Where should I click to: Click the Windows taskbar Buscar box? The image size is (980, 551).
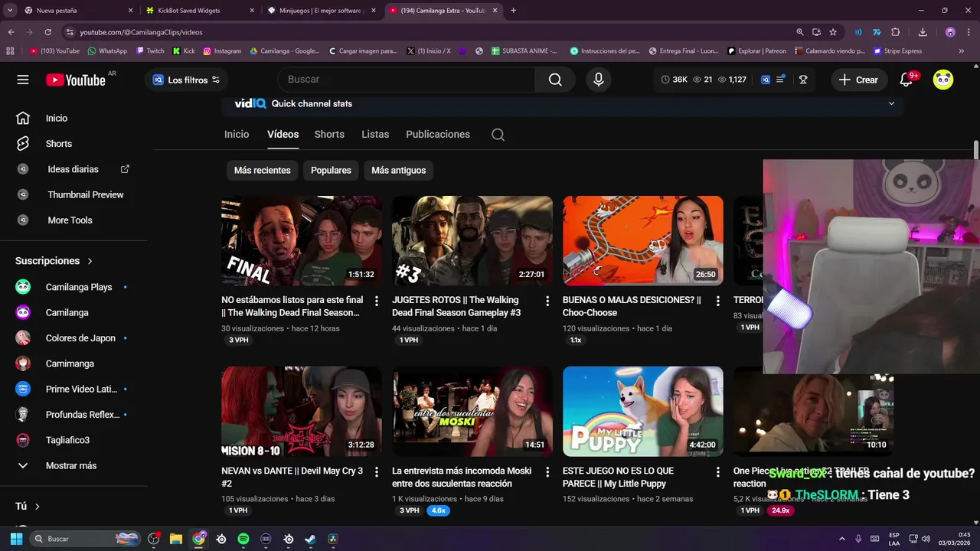point(87,539)
